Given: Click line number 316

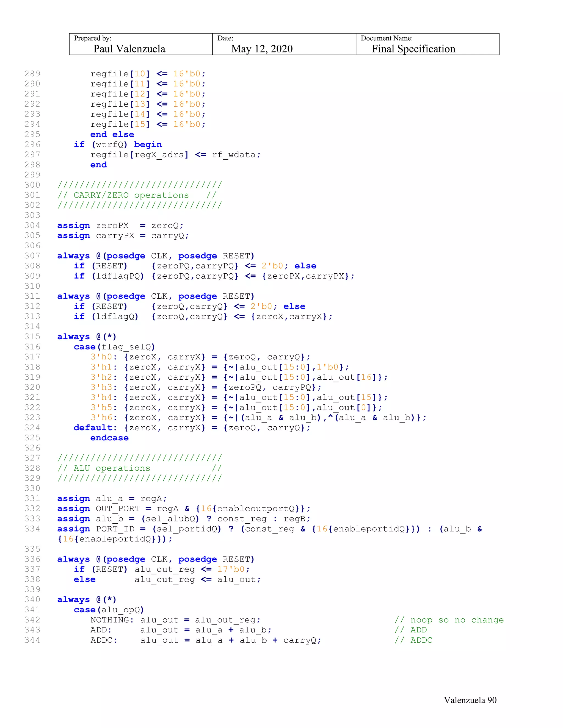Looking at the screenshot, I should pyautogui.click(x=32, y=347).
